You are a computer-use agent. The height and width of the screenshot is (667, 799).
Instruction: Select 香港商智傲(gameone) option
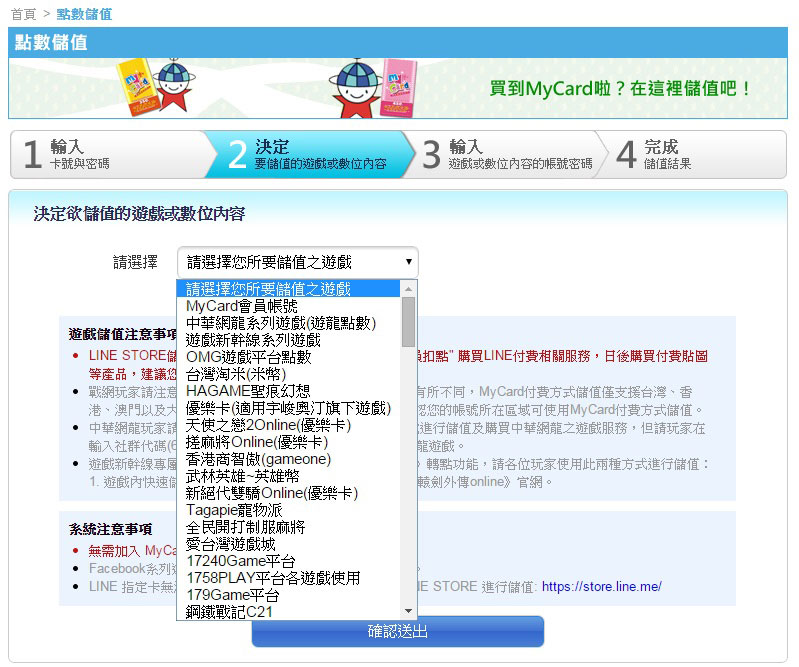[x=288, y=459]
